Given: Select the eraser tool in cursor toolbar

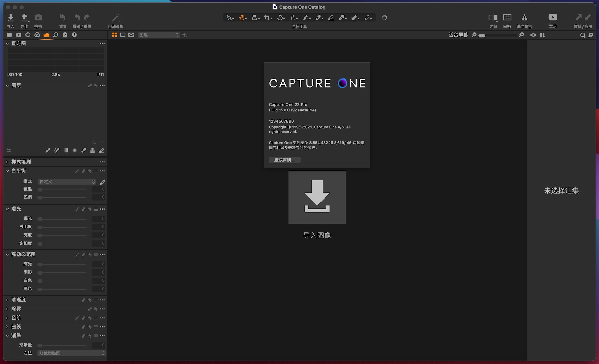Looking at the screenshot, I should coord(331,18).
